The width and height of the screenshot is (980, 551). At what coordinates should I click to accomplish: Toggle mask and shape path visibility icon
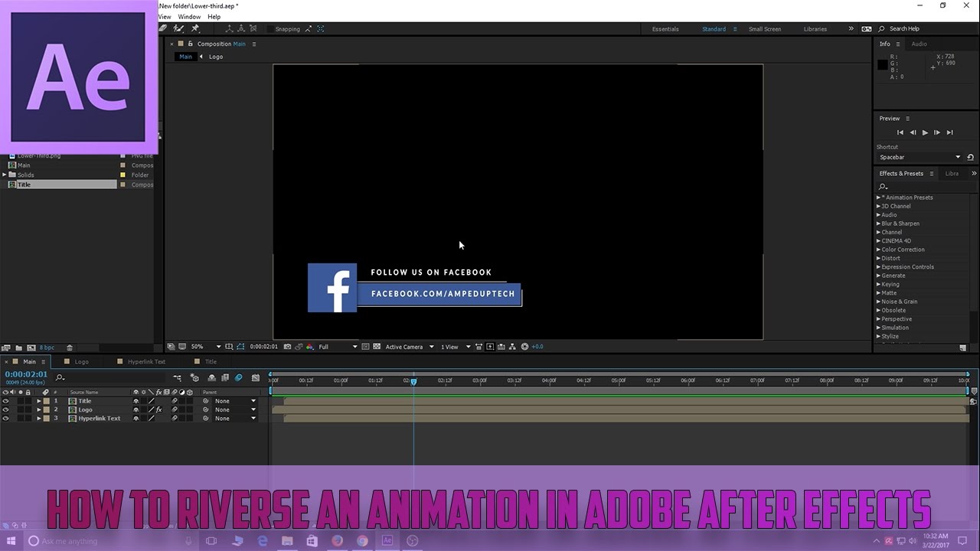point(240,347)
